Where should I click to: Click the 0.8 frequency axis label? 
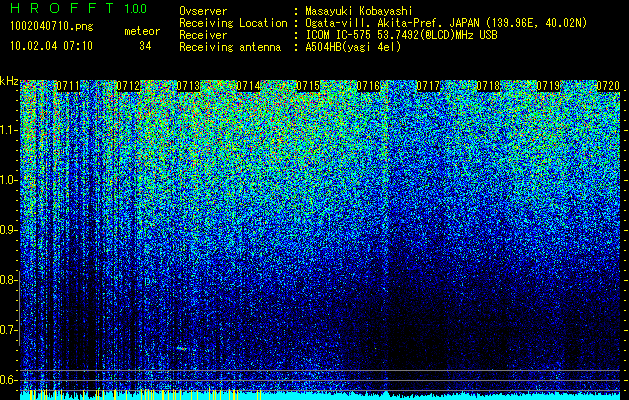coord(8,280)
